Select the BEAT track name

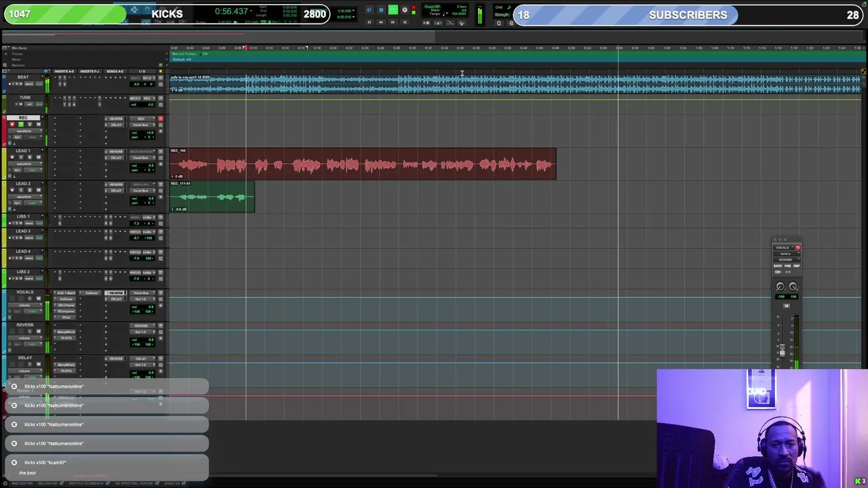[x=23, y=77]
